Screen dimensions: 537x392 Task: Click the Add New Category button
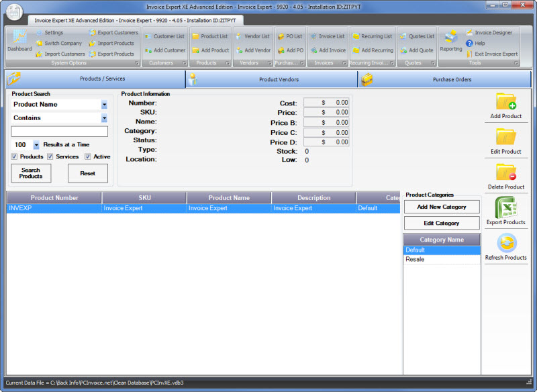tap(442, 207)
